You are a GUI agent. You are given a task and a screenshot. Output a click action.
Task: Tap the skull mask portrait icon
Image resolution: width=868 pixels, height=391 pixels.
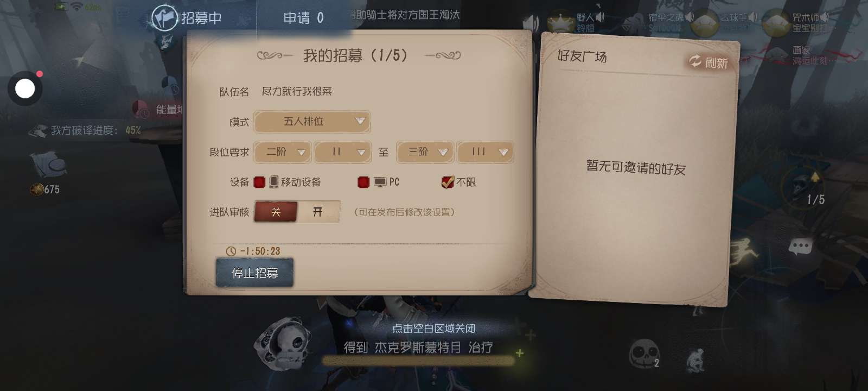coord(282,342)
